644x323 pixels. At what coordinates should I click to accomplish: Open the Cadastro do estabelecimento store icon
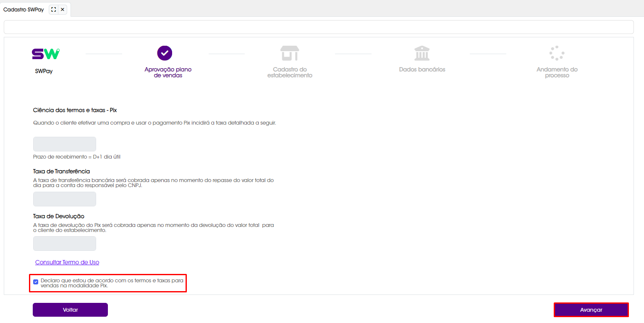pyautogui.click(x=290, y=53)
